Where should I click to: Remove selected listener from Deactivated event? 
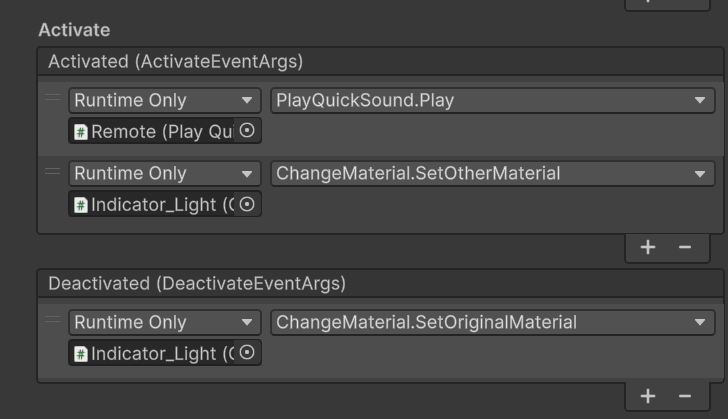pyautogui.click(x=685, y=396)
